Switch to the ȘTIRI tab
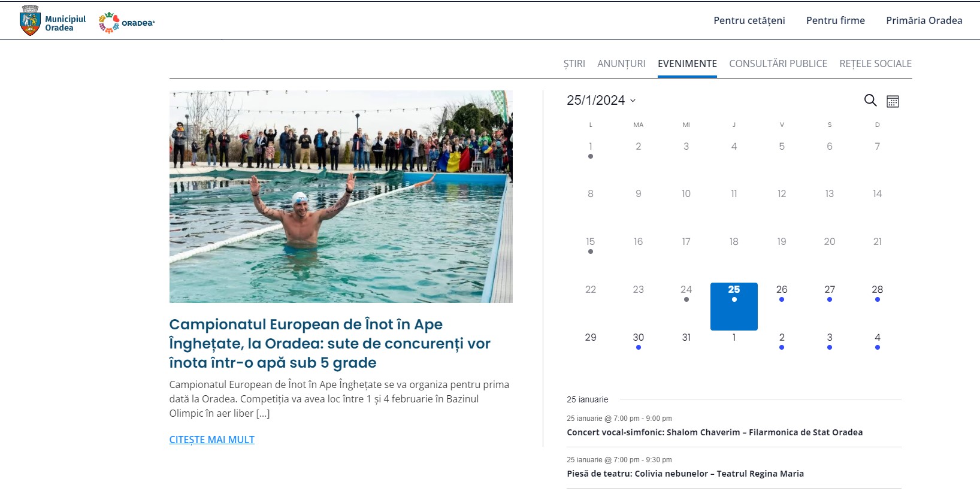 tap(574, 63)
